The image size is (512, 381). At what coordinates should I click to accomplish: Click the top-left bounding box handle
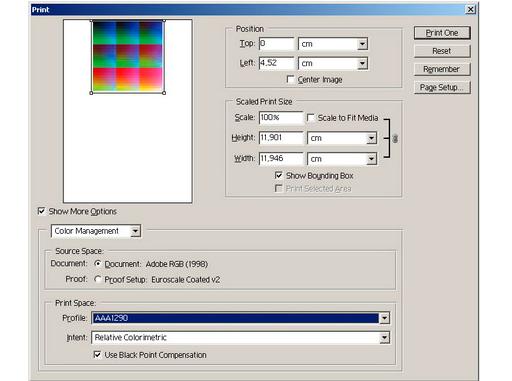tap(92, 21)
